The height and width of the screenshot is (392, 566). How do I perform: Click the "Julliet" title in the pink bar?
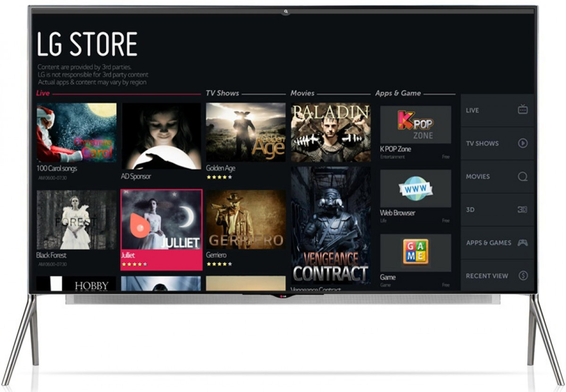coord(128,255)
